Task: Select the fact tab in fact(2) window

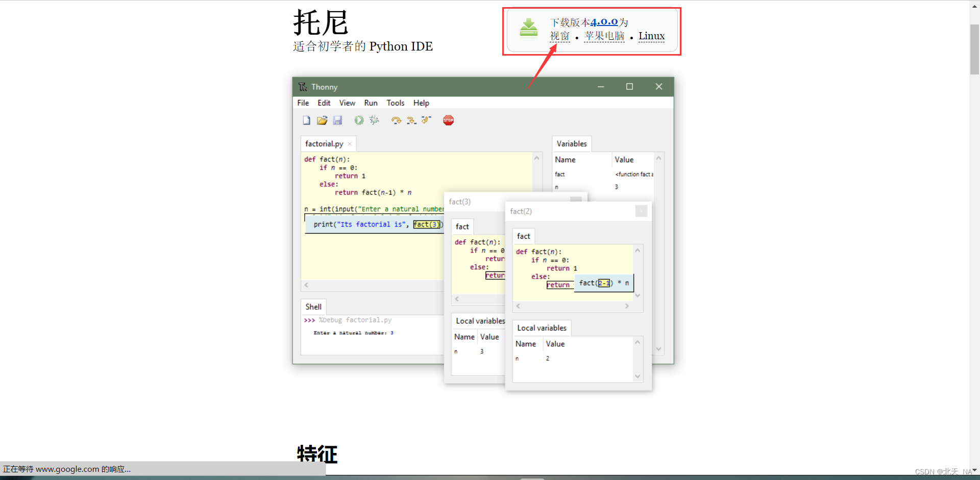Action: point(523,236)
